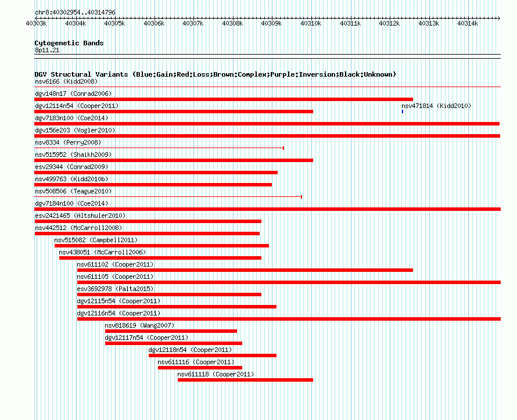Click the nsv471814 (Kidd2010) label

pos(436,106)
